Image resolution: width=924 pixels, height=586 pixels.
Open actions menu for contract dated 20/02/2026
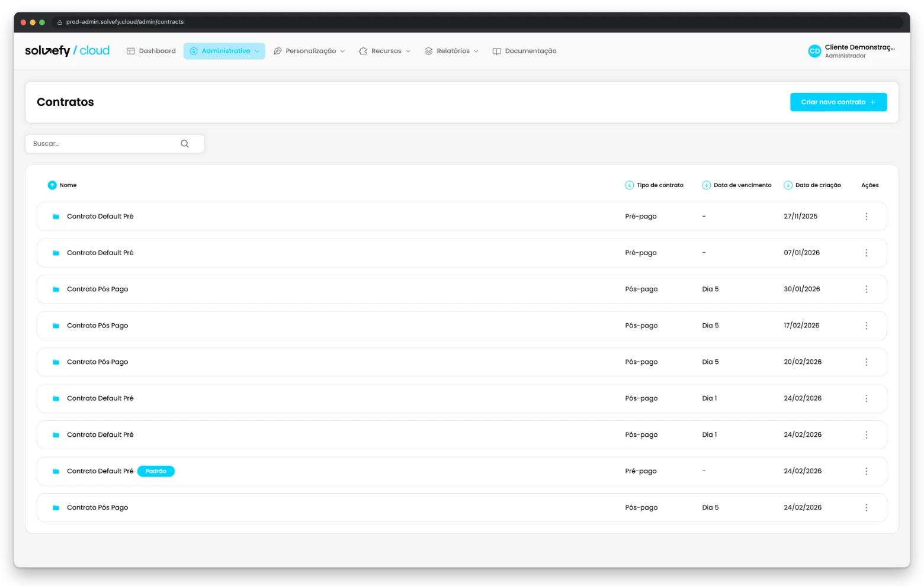click(x=867, y=362)
